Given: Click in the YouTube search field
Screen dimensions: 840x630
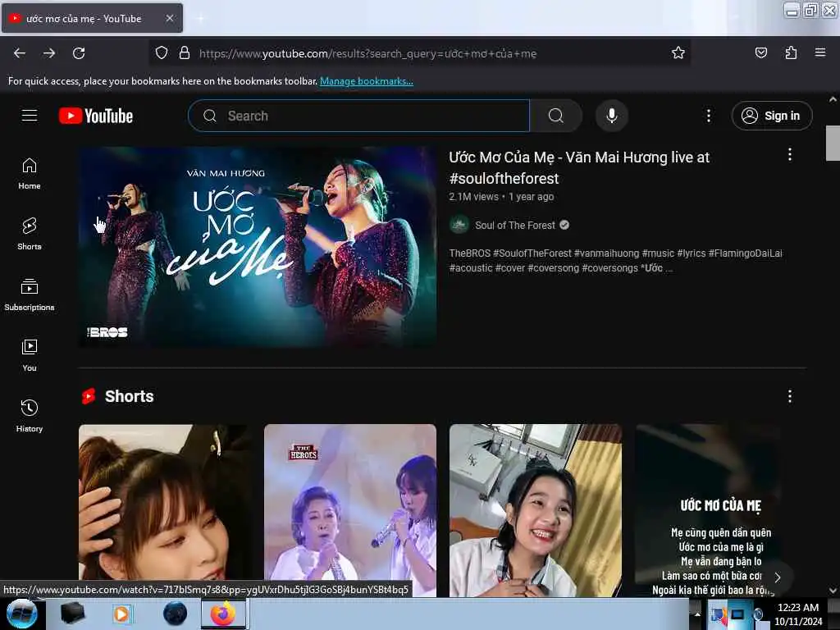Looking at the screenshot, I should click(x=359, y=116).
